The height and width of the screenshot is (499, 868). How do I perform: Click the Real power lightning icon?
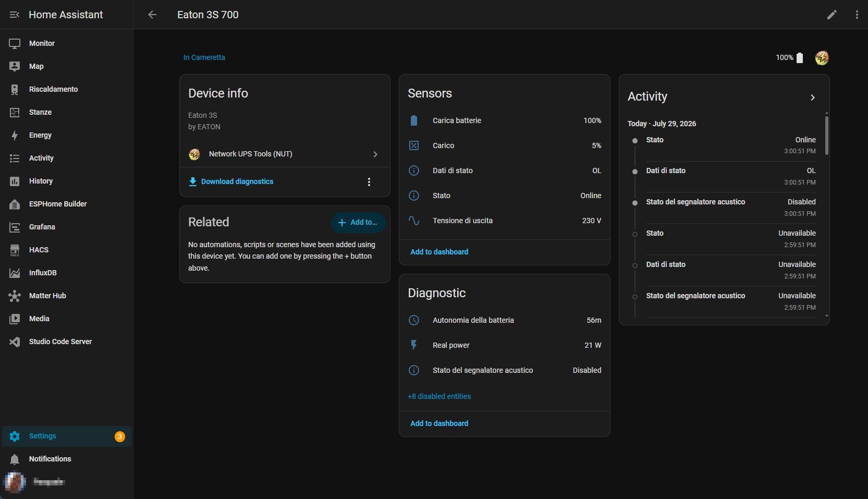pyautogui.click(x=414, y=345)
